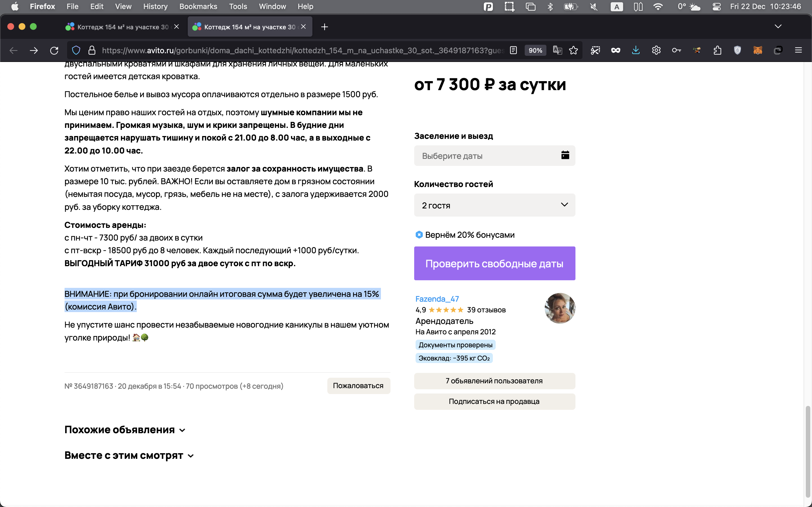
Task: Open Firefox downloads arrow icon
Action: coord(636,50)
